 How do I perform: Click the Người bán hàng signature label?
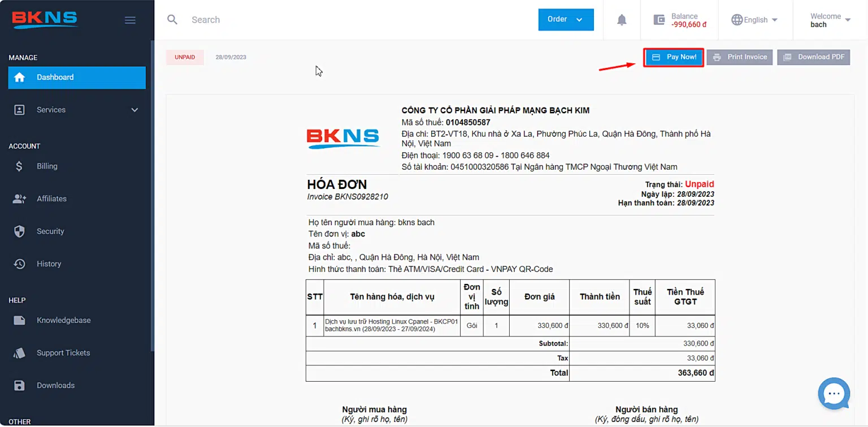pyautogui.click(x=646, y=409)
